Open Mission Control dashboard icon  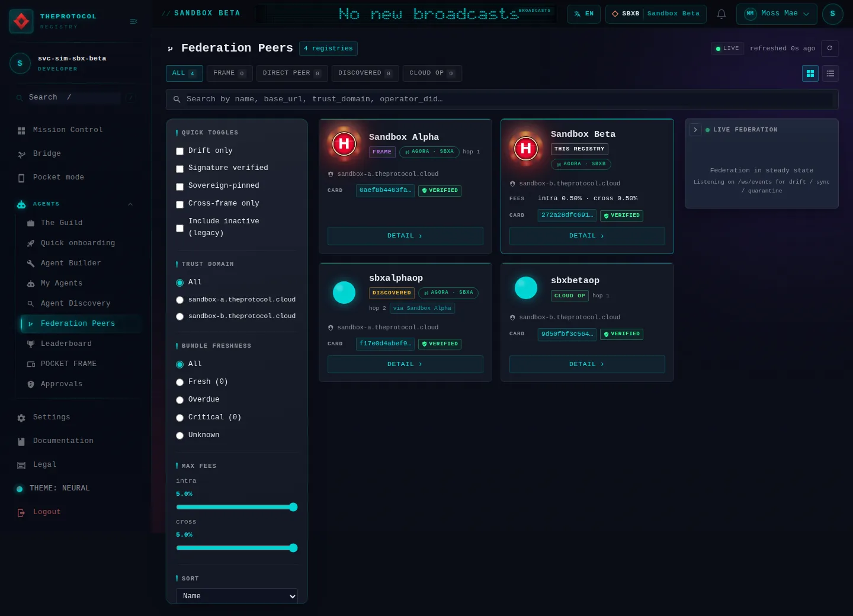tap(21, 130)
